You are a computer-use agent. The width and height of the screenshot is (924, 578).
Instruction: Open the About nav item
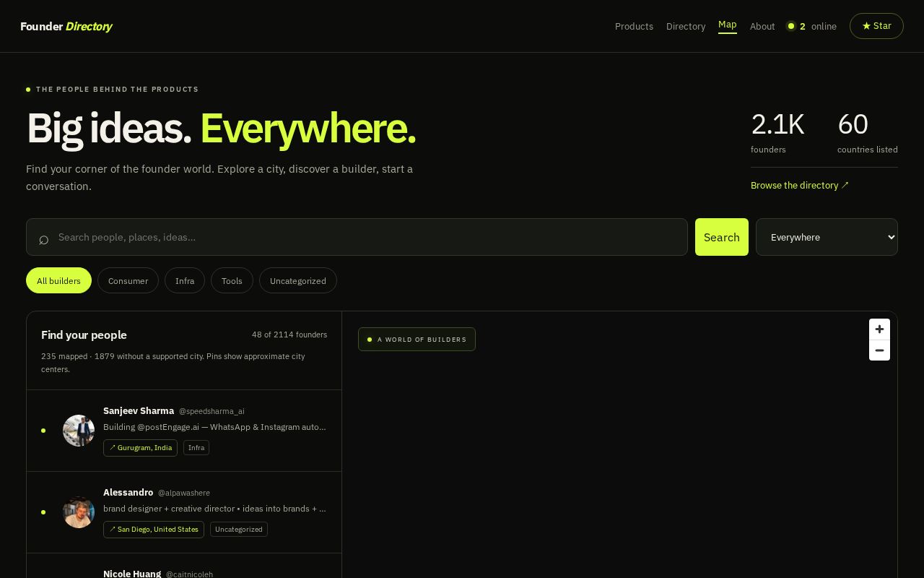pyautogui.click(x=762, y=26)
